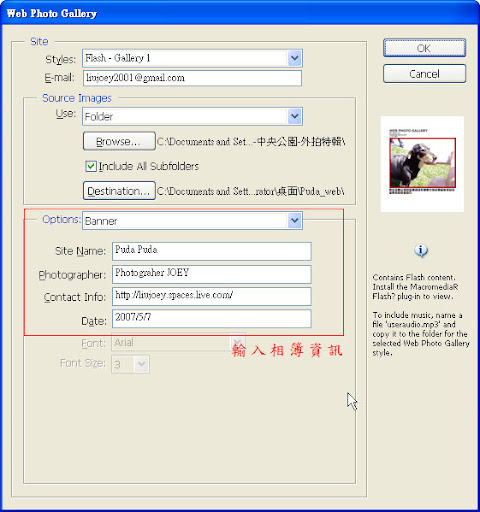
Task: Select the Photographer text field
Action: 212,274
